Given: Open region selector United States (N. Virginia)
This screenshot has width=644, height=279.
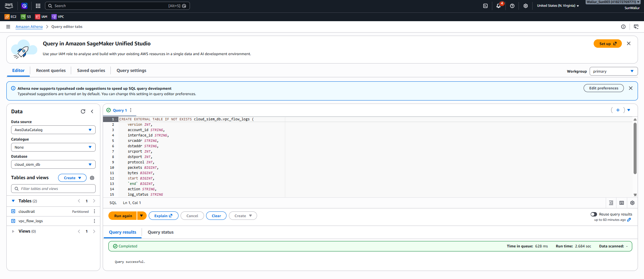Looking at the screenshot, I should pos(558,6).
